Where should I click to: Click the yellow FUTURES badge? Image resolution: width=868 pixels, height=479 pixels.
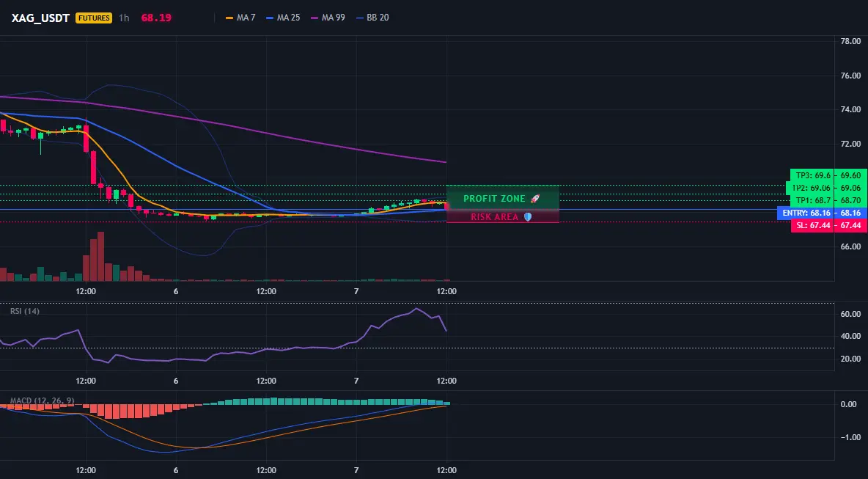tap(94, 18)
